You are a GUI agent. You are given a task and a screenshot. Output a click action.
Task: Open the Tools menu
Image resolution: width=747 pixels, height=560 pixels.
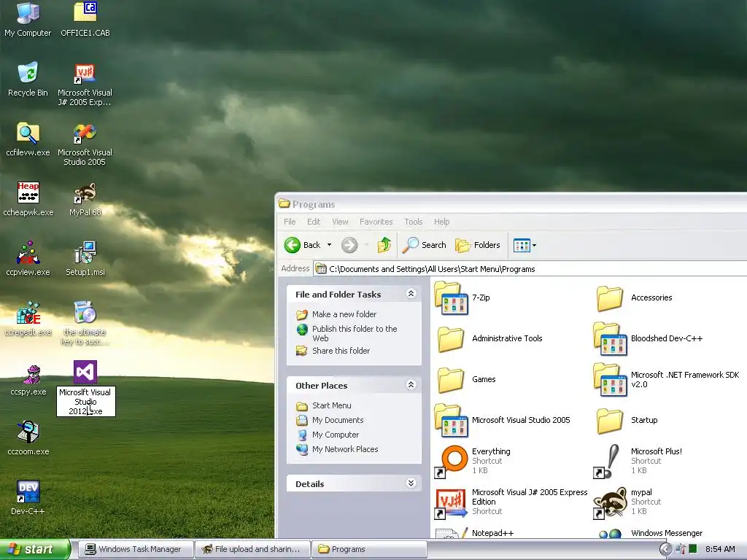click(414, 222)
